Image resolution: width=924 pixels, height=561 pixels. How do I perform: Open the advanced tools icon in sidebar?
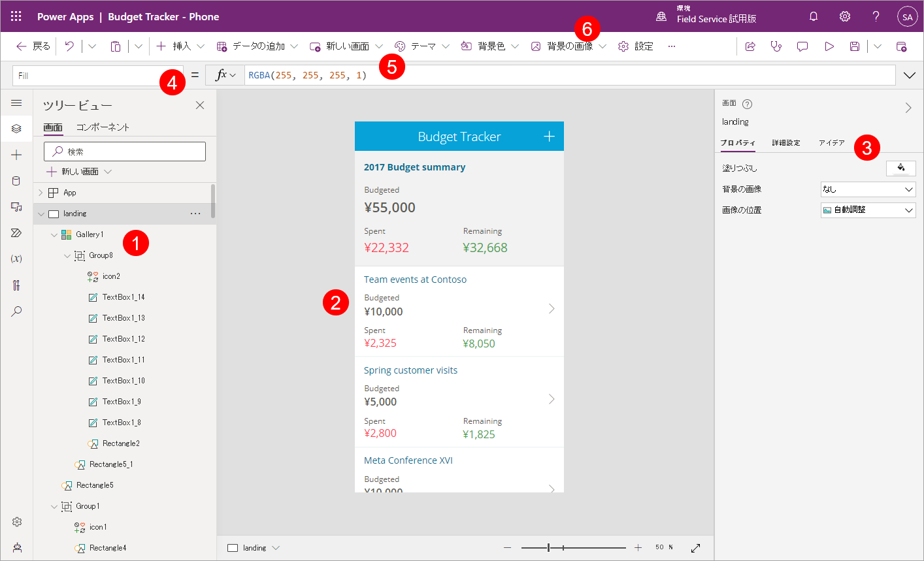pyautogui.click(x=16, y=285)
